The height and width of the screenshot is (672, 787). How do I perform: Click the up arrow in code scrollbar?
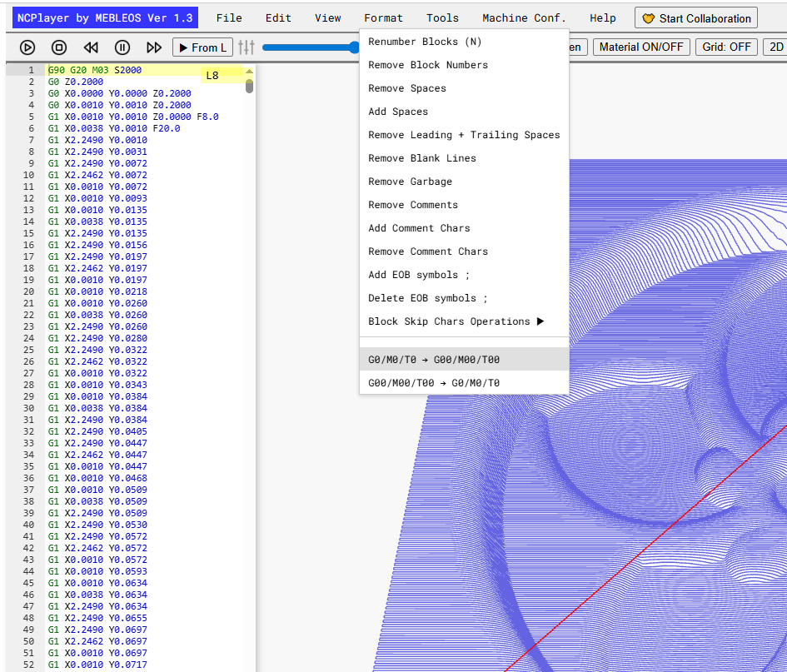pyautogui.click(x=249, y=72)
